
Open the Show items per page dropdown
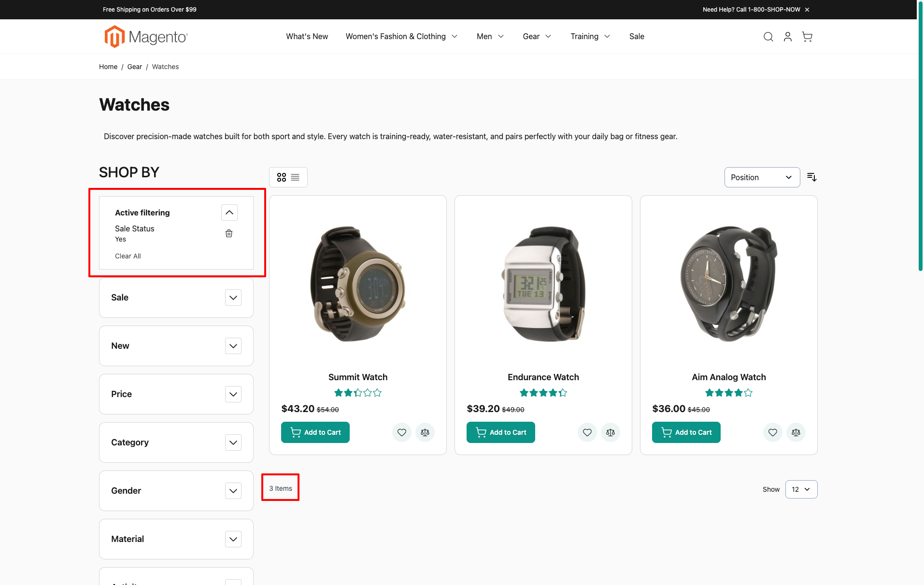pos(801,489)
